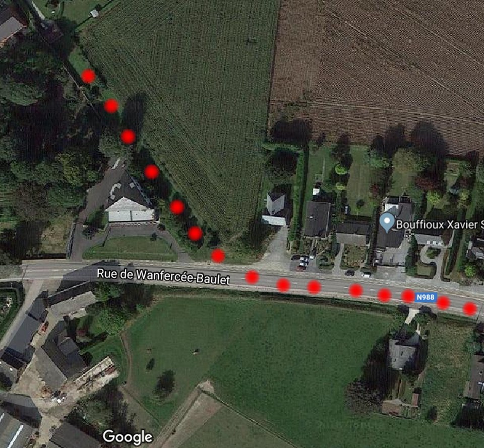Click the blue N988 road shield

tap(426, 297)
